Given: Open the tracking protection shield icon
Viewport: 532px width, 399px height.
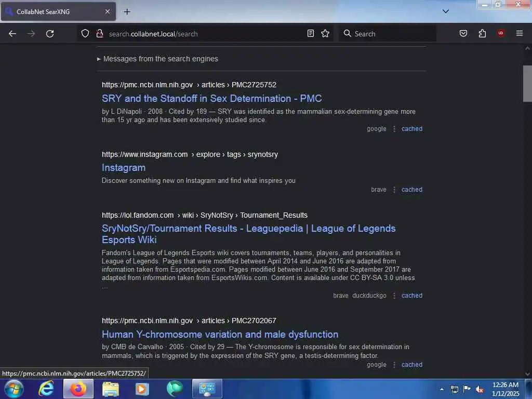Looking at the screenshot, I should [x=85, y=33].
